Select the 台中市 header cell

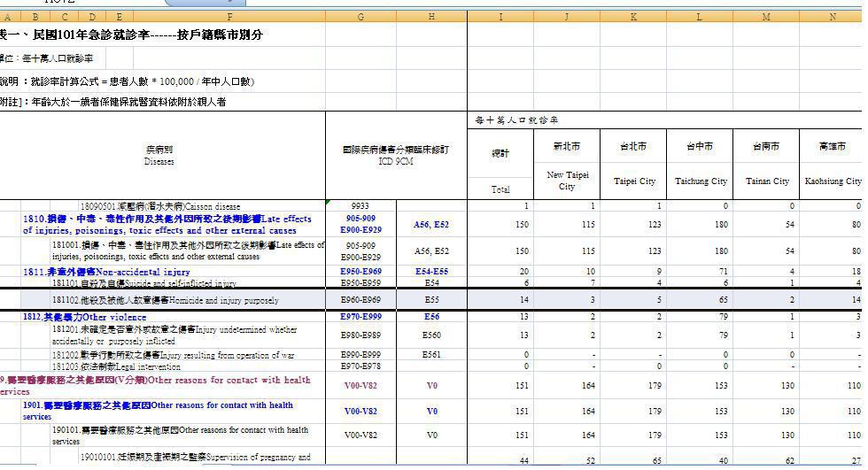[700, 146]
